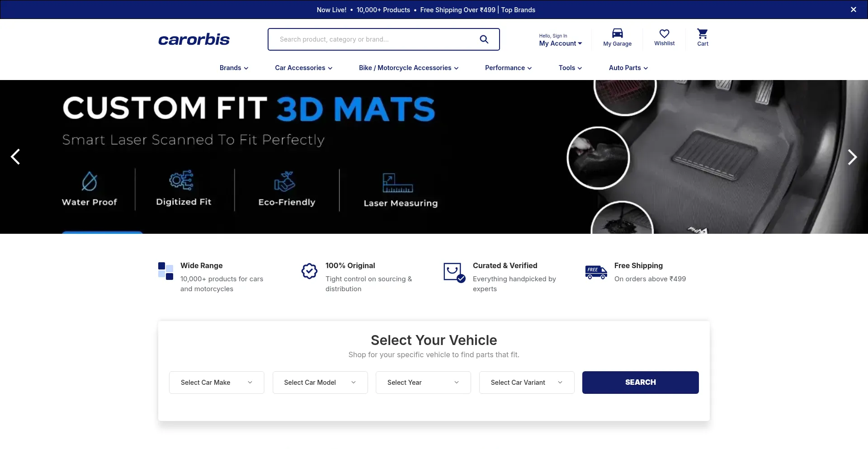Screen dimensions: 868x449
Task: Open the Tools menu
Action: [571, 68]
